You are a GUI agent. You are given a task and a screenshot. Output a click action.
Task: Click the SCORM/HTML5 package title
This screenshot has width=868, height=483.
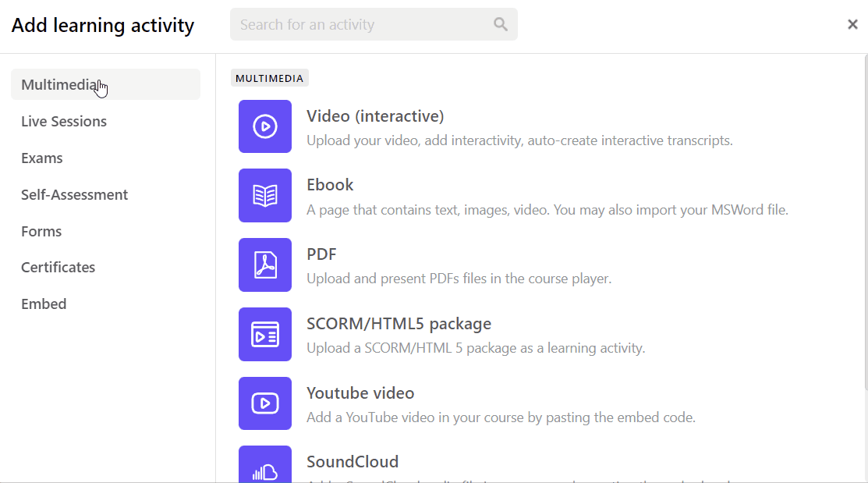click(399, 323)
